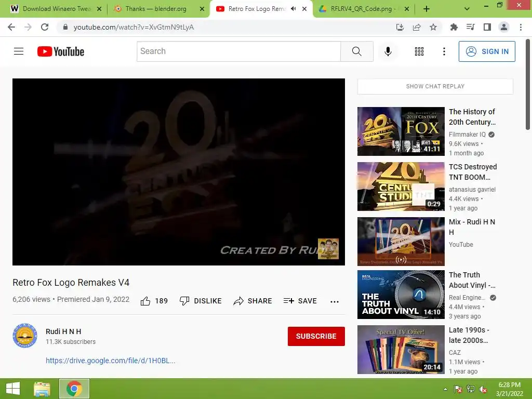This screenshot has width=532, height=399.
Task: Open the Chrome profile avatar
Action: click(504, 27)
